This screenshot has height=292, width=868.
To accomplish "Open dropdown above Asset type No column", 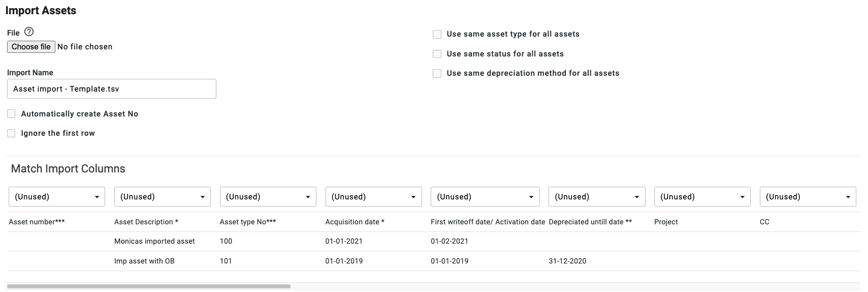I will [268, 197].
